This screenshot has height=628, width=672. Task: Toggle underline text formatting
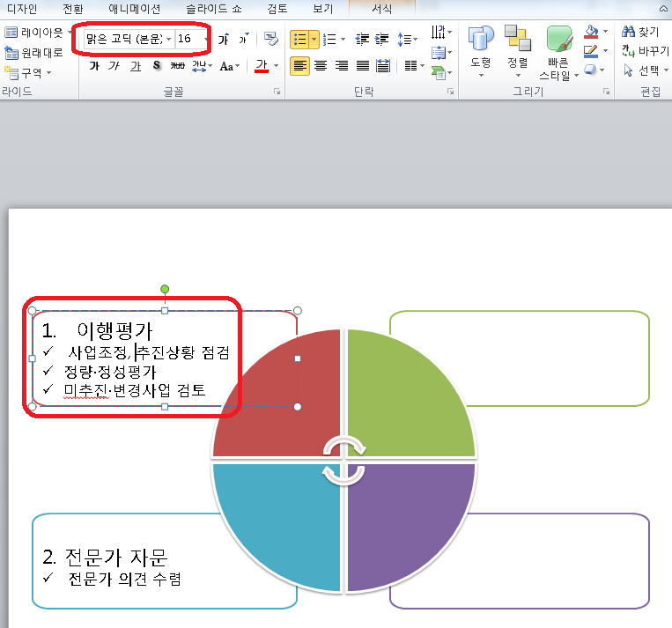tap(135, 66)
